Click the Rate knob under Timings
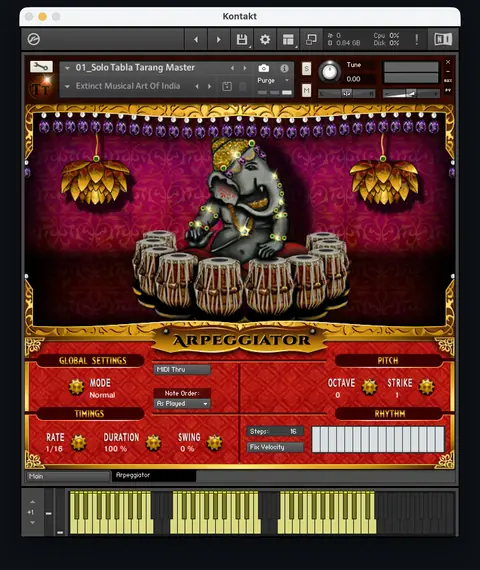Image resolution: width=480 pixels, height=570 pixels. [79, 443]
